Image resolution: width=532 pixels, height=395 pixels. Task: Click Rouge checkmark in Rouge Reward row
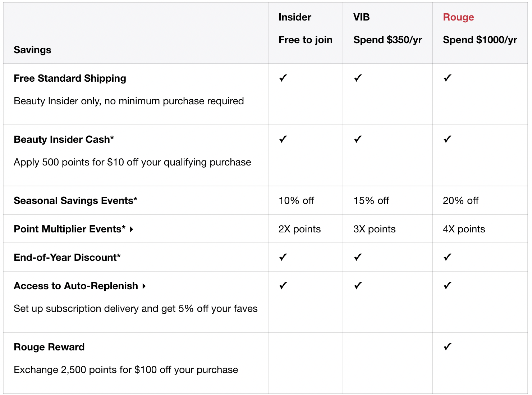[x=448, y=347]
